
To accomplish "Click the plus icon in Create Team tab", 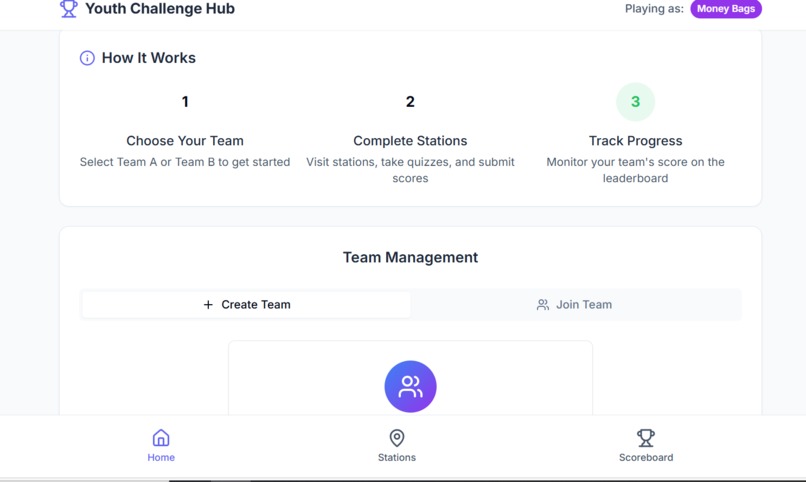I will [208, 305].
